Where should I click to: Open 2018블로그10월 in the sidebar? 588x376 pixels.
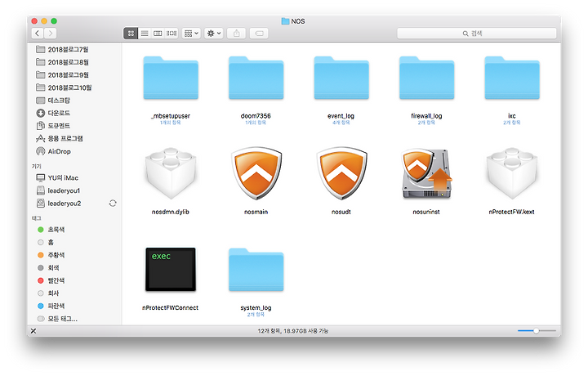[x=69, y=87]
